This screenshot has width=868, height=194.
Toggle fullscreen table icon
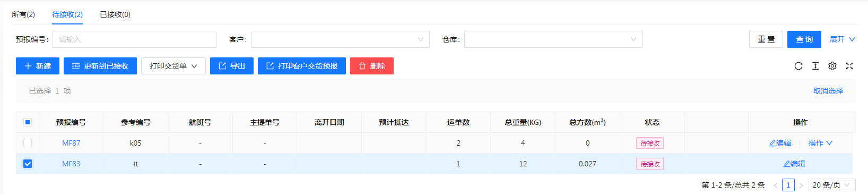tap(849, 66)
